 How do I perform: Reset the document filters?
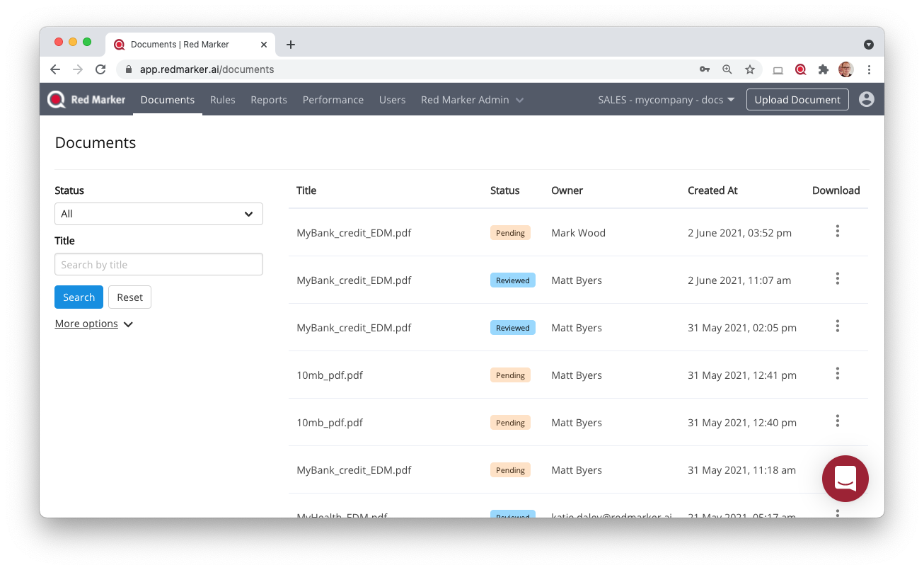[130, 297]
